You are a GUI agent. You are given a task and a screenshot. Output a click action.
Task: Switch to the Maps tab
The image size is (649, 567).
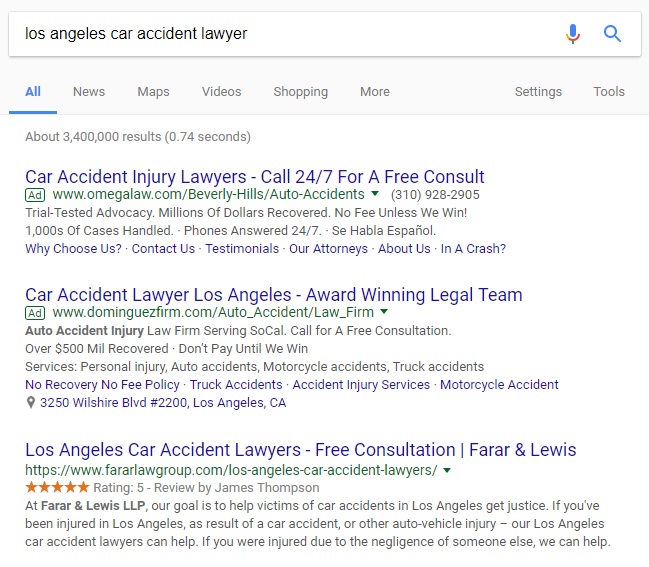(x=154, y=91)
